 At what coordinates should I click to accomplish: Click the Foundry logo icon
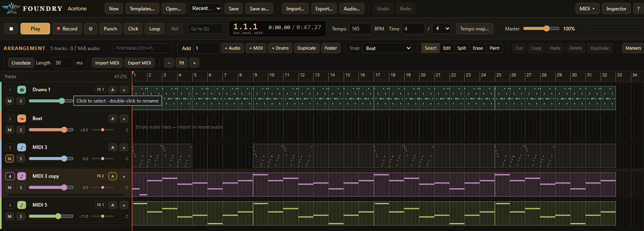point(11,8)
